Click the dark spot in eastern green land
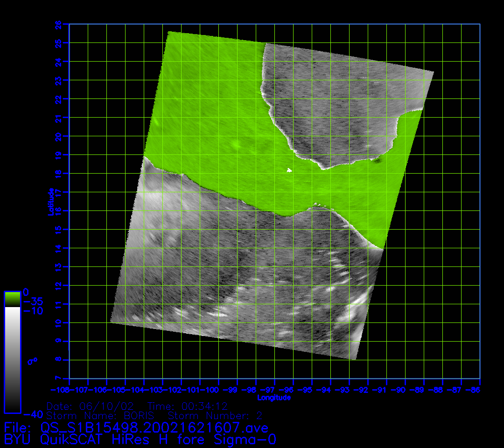 coord(376,161)
